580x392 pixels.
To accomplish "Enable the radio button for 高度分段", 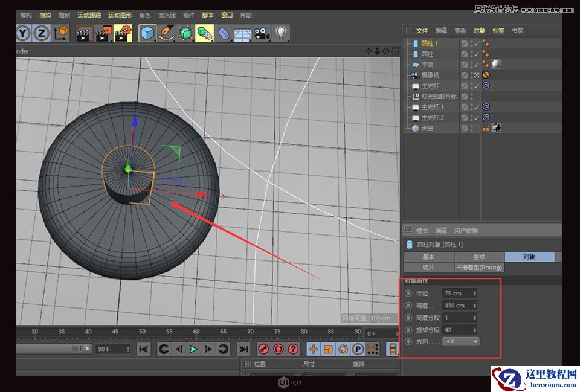I will (409, 317).
